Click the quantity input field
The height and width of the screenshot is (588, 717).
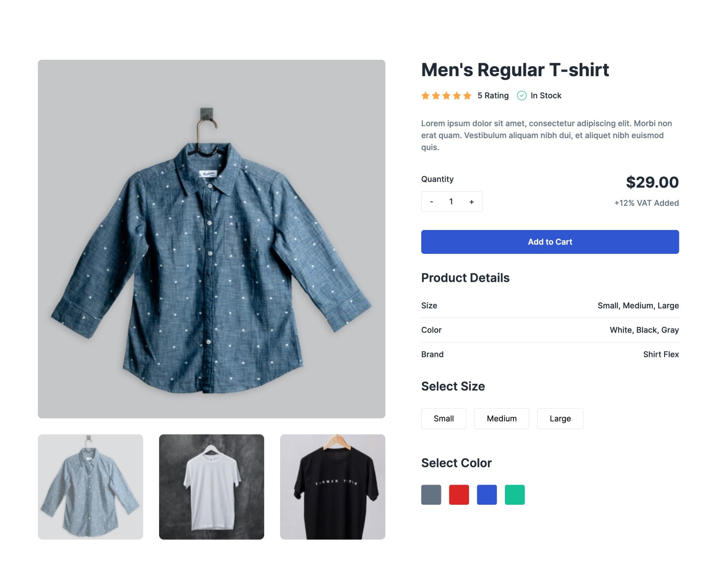click(x=451, y=202)
